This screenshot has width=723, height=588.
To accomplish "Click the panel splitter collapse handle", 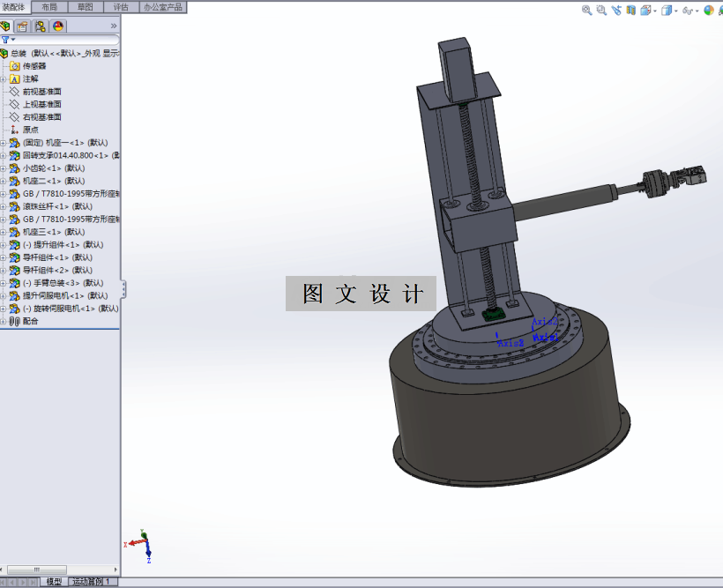I will click(123, 289).
